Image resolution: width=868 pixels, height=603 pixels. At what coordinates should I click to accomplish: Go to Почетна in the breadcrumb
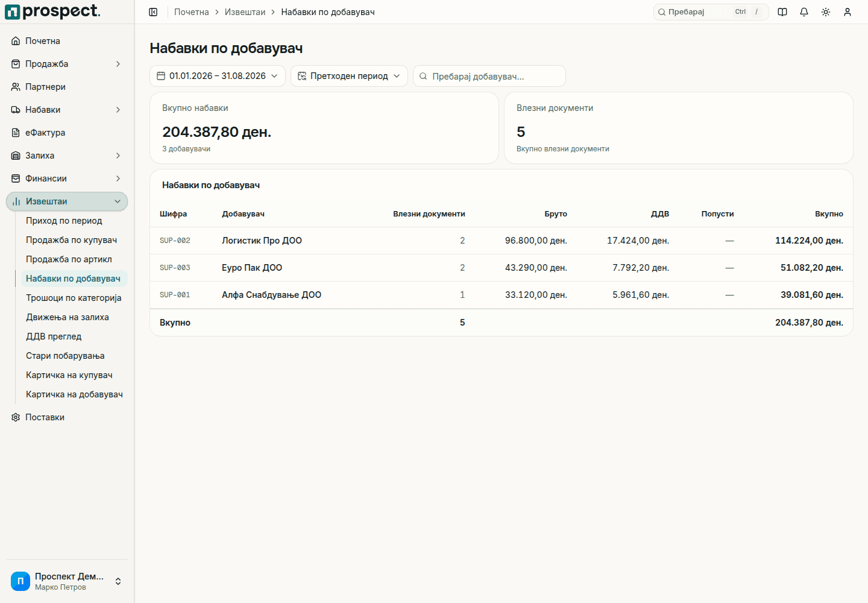[x=192, y=12]
